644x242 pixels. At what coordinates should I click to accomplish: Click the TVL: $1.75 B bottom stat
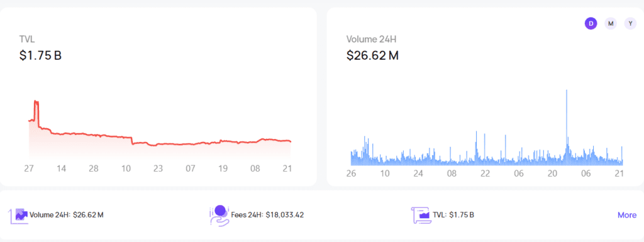(453, 215)
